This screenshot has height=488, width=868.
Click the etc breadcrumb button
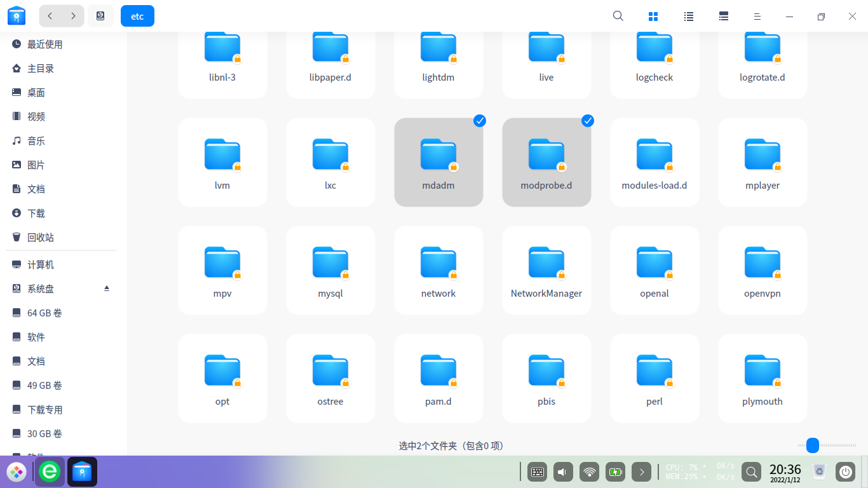(x=137, y=17)
